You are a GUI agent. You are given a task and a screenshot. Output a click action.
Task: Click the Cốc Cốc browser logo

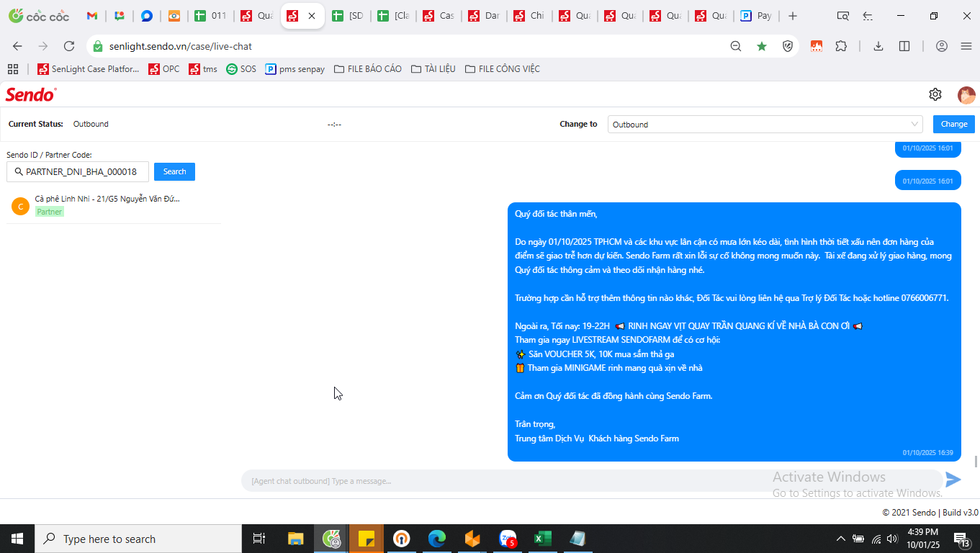(39, 16)
